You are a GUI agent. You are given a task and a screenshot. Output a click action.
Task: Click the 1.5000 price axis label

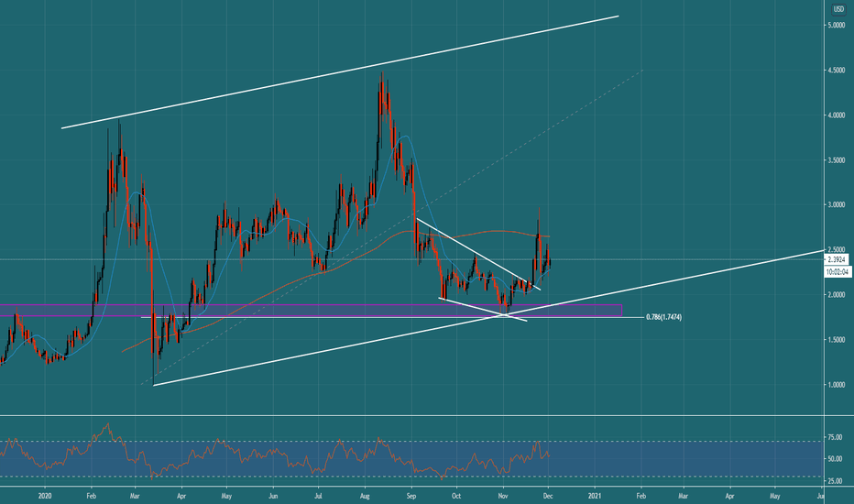pos(837,339)
